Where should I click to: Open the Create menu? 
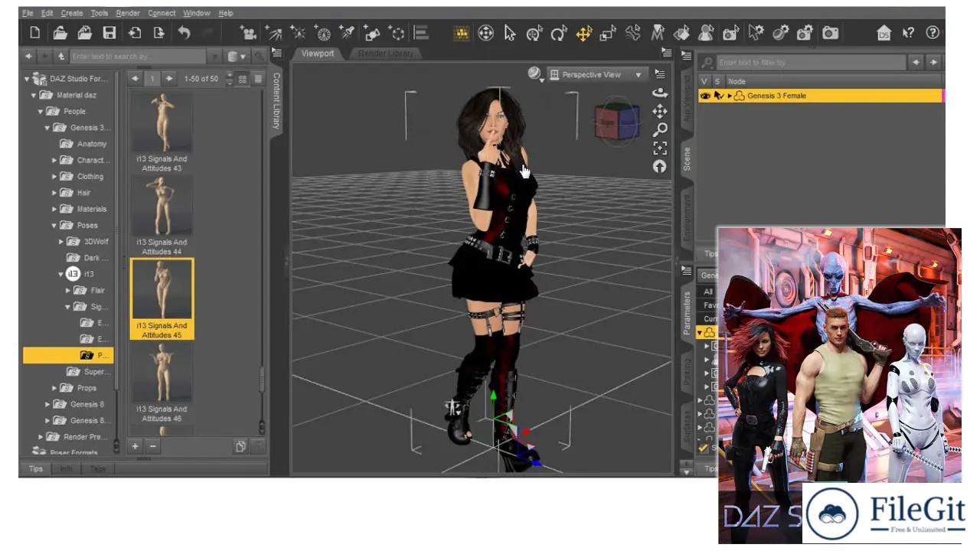72,13
